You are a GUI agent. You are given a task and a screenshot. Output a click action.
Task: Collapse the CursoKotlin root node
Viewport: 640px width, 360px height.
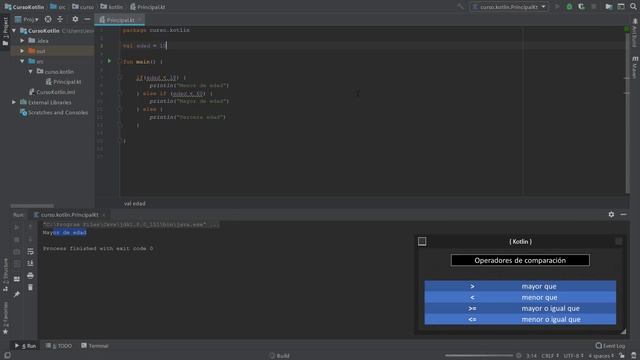pos(14,31)
